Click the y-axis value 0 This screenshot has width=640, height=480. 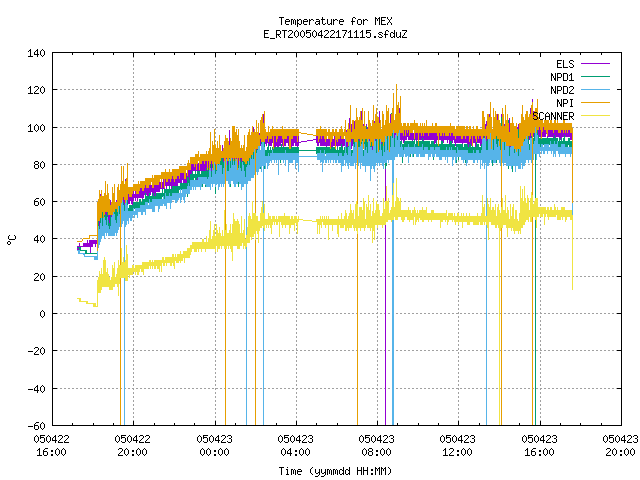click(x=42, y=314)
